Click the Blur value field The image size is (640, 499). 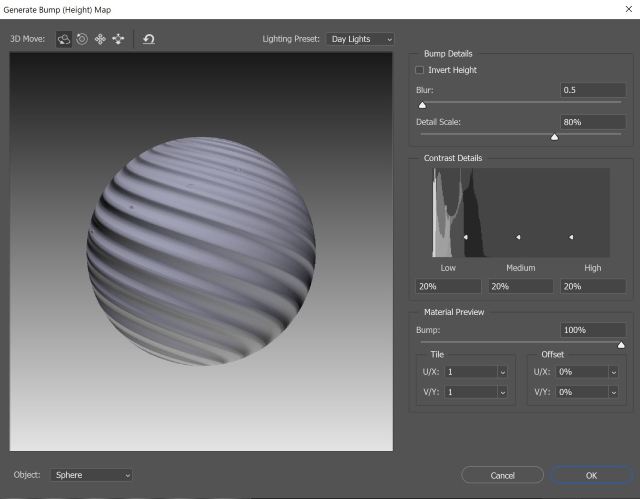[x=593, y=90]
